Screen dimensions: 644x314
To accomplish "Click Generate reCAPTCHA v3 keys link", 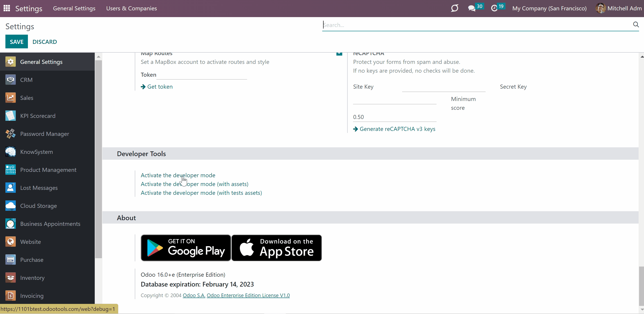I will [394, 129].
